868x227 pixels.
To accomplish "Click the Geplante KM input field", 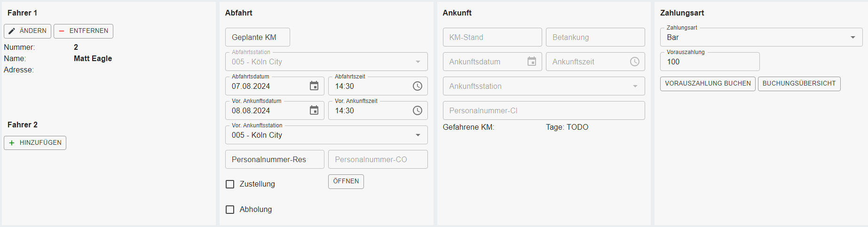I will tap(257, 38).
